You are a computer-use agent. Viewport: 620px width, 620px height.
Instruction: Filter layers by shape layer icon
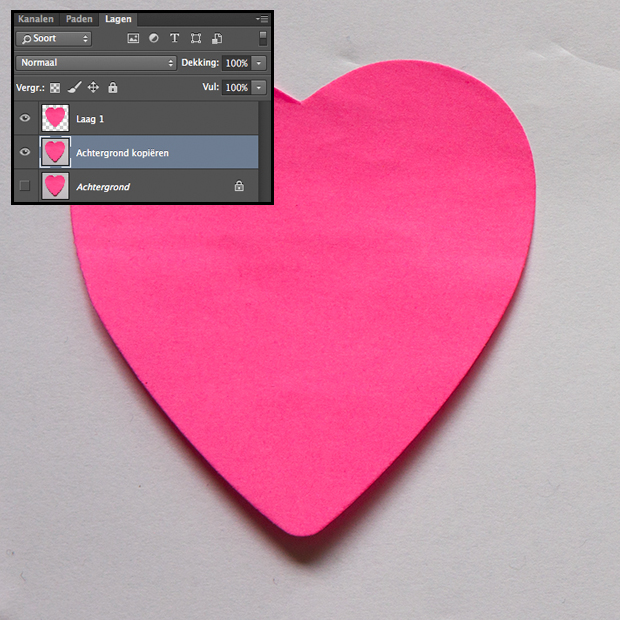click(x=196, y=38)
